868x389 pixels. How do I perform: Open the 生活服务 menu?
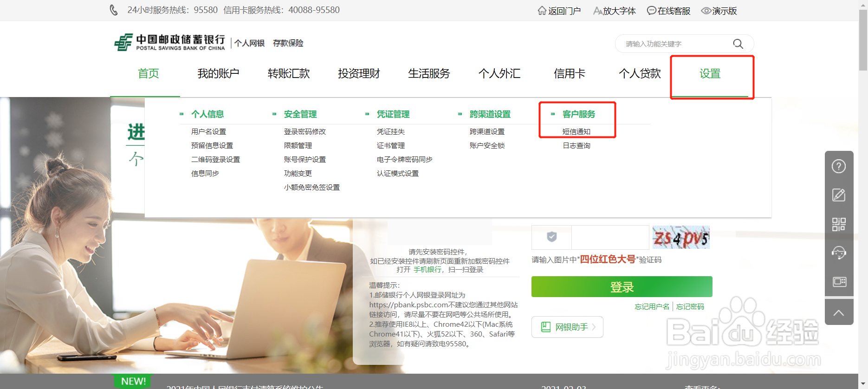pos(429,73)
